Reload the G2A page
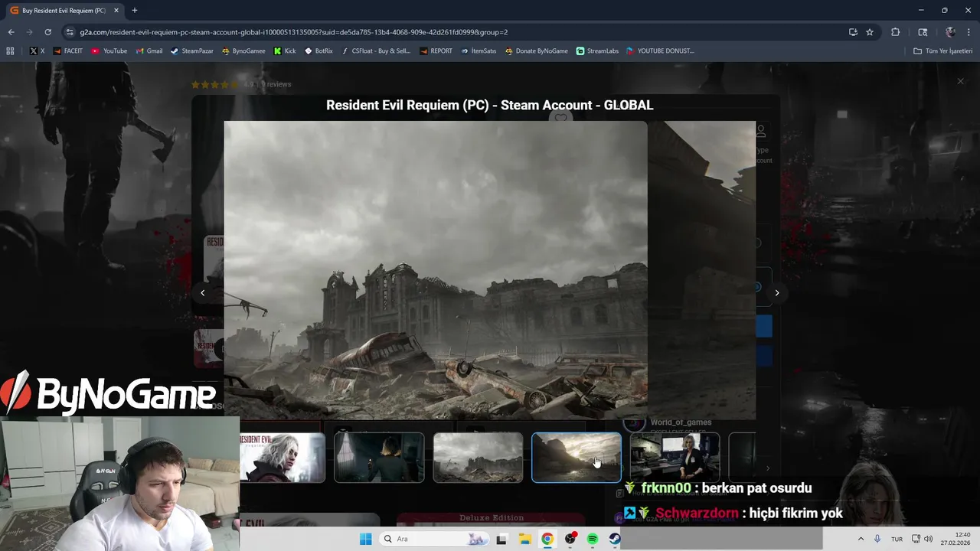The width and height of the screenshot is (980, 551). pos(47,32)
